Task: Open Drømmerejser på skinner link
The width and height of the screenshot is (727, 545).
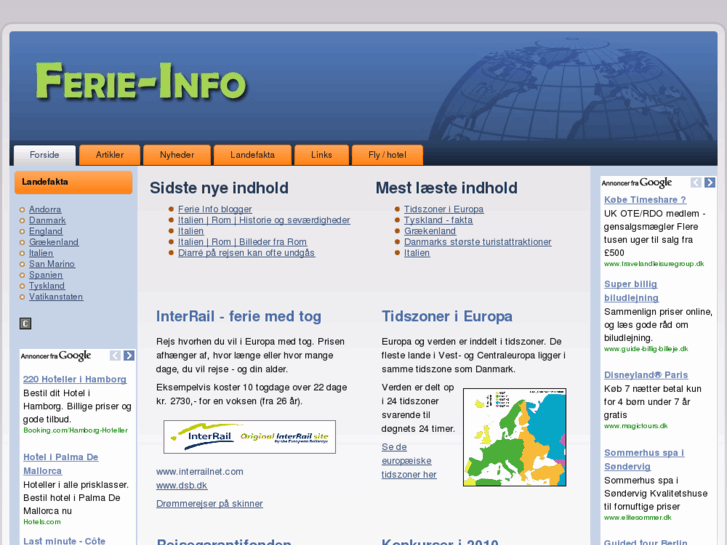Action: (x=210, y=504)
